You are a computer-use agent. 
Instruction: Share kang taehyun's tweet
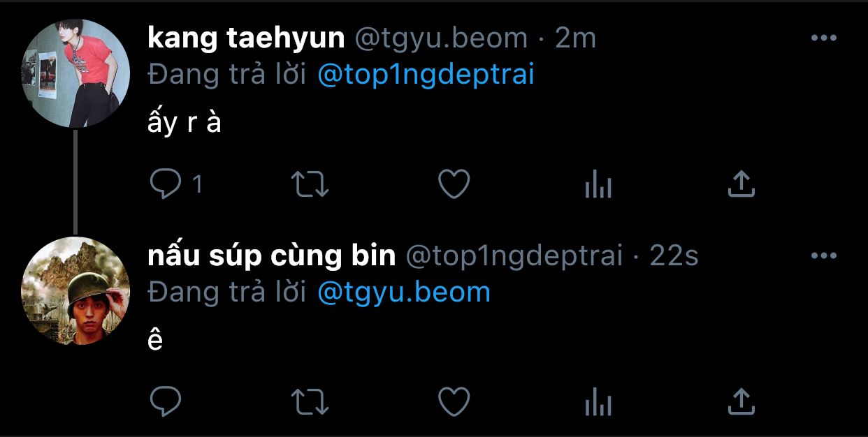(742, 184)
